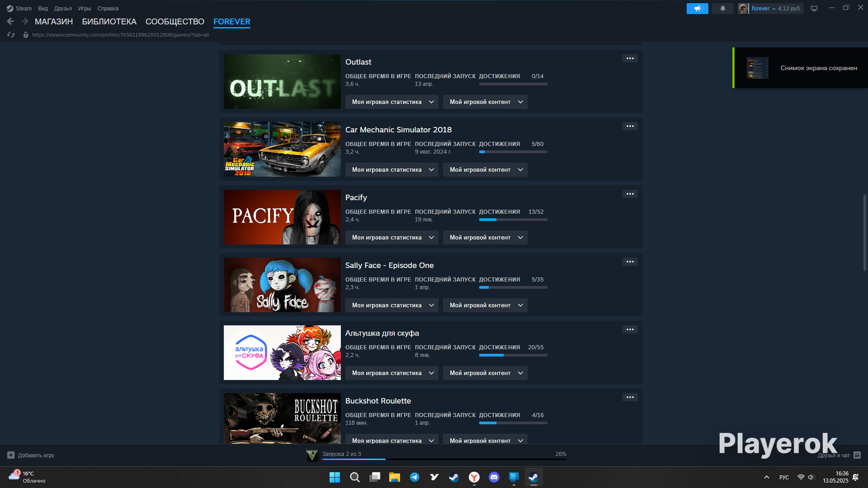Click the profile games URL address

click(121, 35)
